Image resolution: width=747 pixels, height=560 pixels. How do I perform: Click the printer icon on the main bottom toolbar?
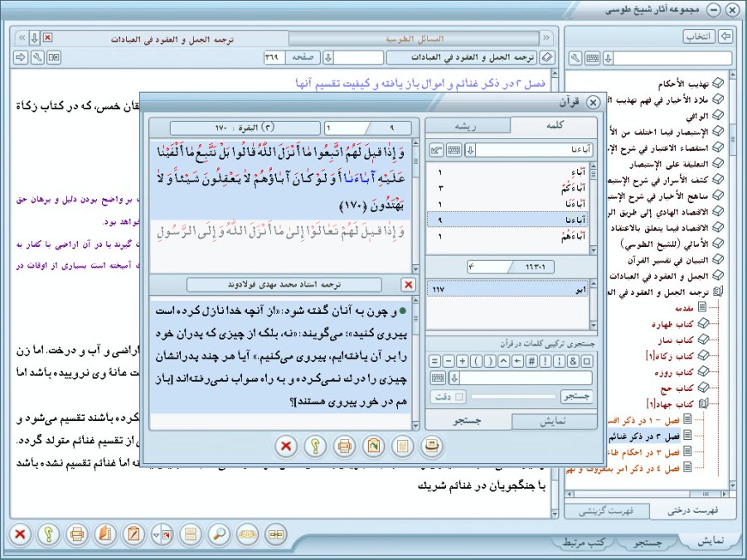[77, 534]
